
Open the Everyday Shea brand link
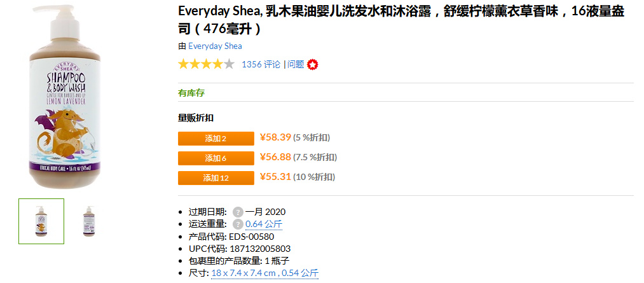coord(215,46)
